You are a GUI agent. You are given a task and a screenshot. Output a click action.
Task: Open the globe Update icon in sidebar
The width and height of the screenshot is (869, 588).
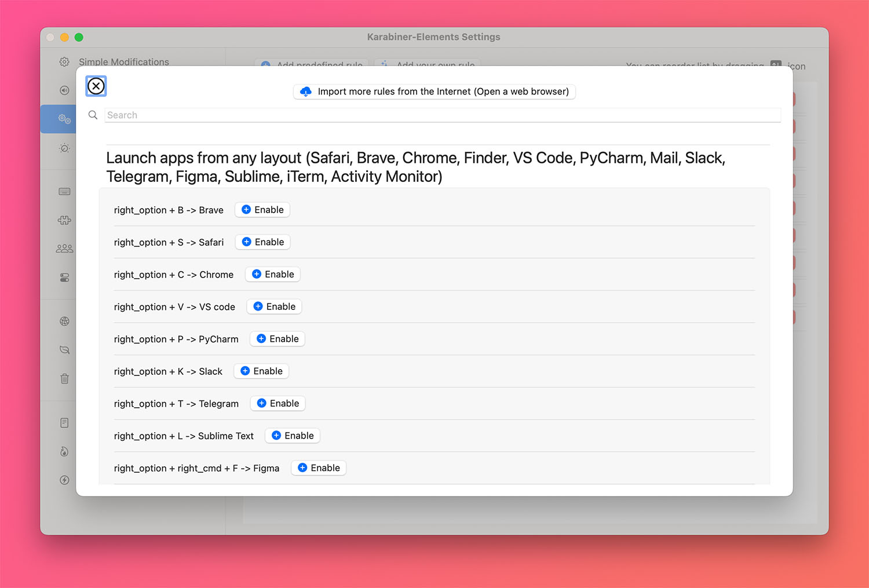click(x=64, y=322)
